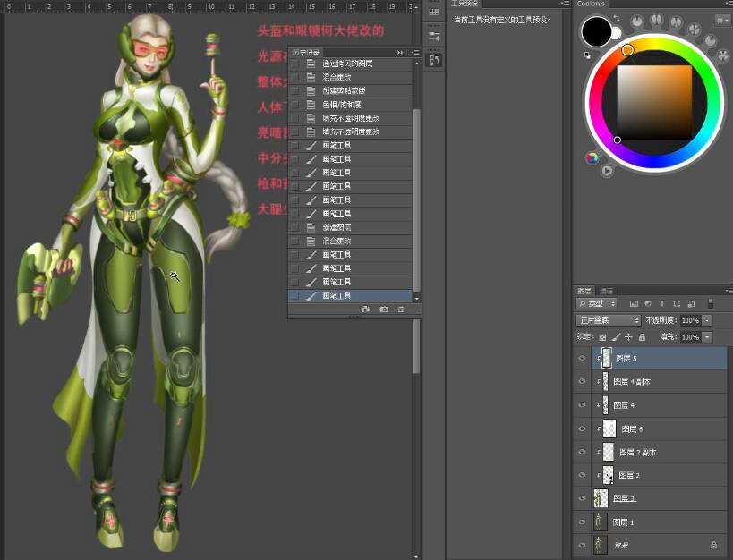This screenshot has width=733, height=560.
Task: Toggle visibility of 图层 6
Action: pyautogui.click(x=582, y=428)
